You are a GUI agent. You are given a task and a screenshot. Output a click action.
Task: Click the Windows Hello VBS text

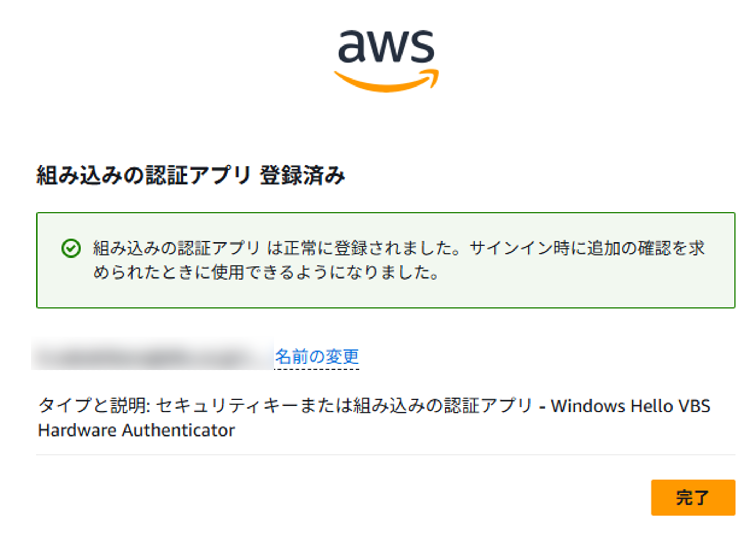(630, 406)
